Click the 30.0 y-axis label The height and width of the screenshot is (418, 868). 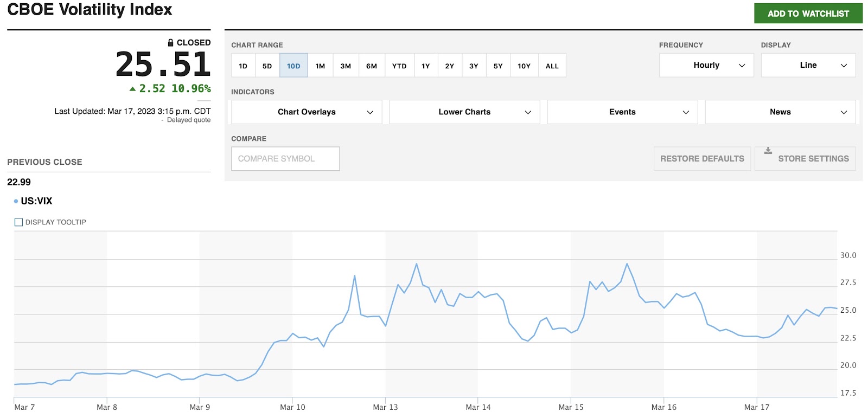(848, 255)
